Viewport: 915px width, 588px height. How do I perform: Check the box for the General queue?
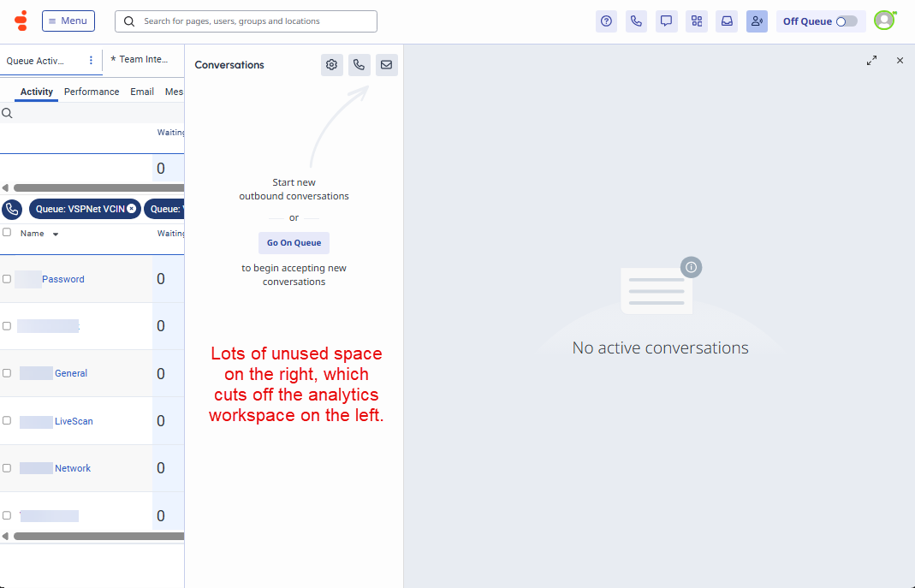pos(7,373)
